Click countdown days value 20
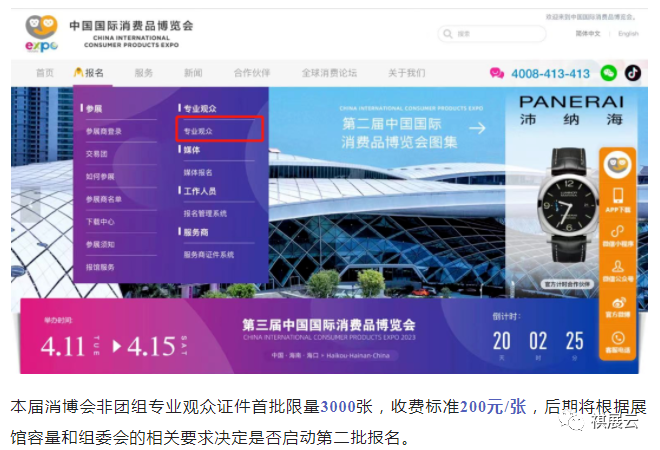Viewport: 660px width, 450px height. [501, 341]
